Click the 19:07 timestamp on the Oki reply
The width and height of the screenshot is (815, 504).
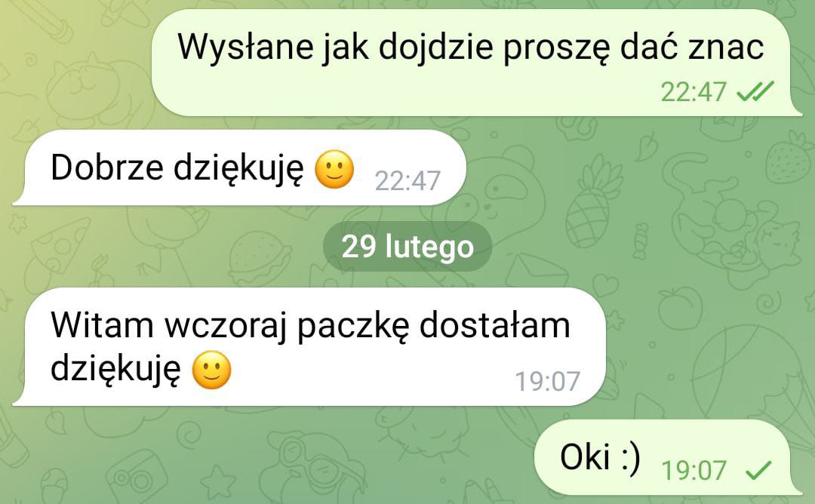694,472
